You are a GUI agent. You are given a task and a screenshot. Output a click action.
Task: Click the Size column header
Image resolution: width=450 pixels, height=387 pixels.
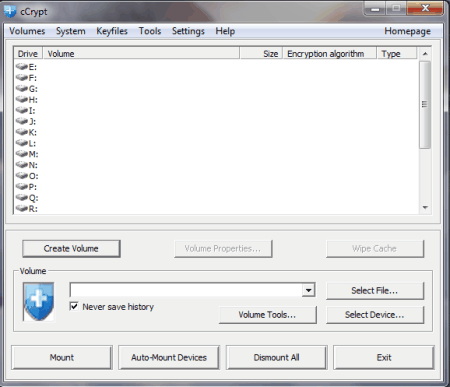click(261, 54)
